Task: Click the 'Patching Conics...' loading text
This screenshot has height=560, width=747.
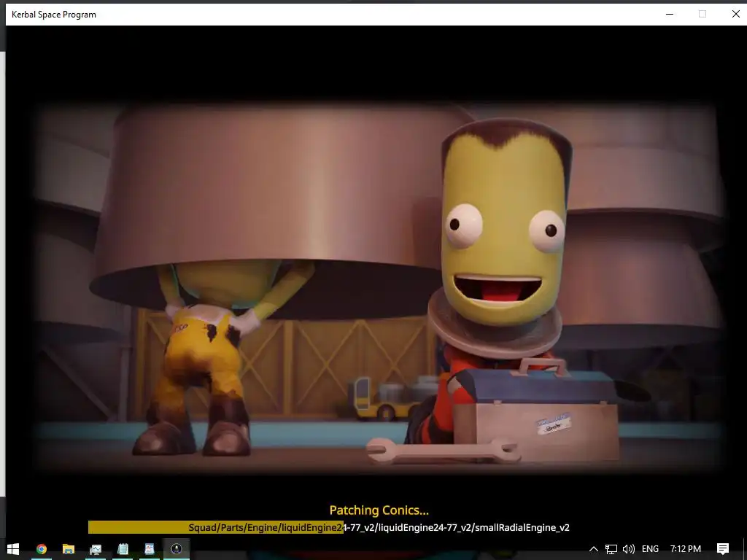Action: [x=379, y=510]
